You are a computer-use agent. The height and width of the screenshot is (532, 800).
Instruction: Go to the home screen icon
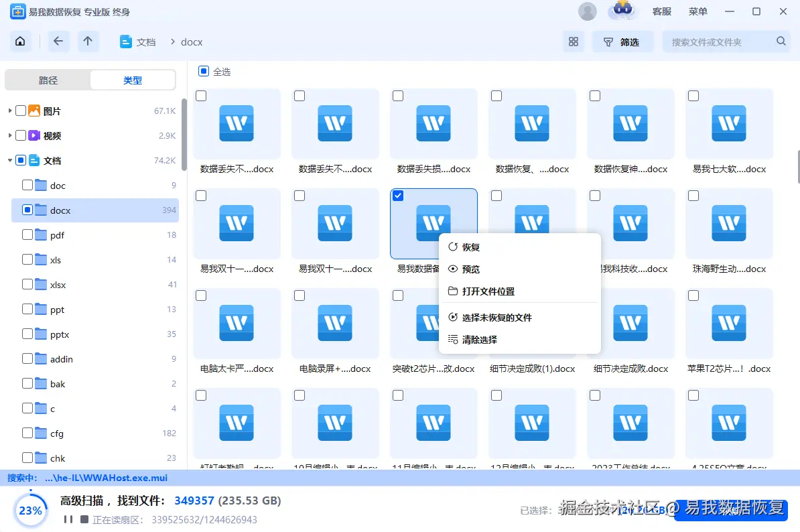20,42
